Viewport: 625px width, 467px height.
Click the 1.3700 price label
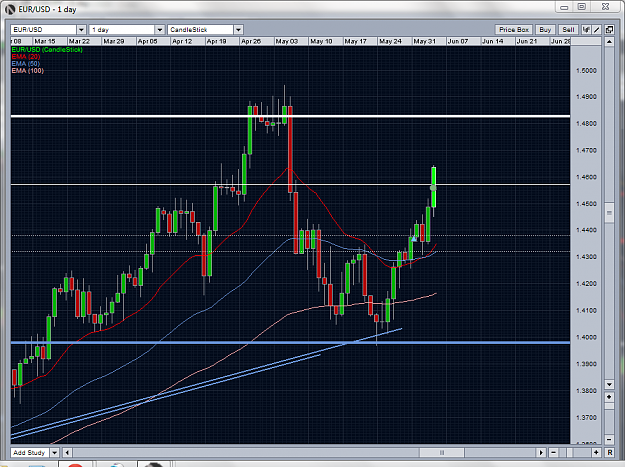click(586, 418)
